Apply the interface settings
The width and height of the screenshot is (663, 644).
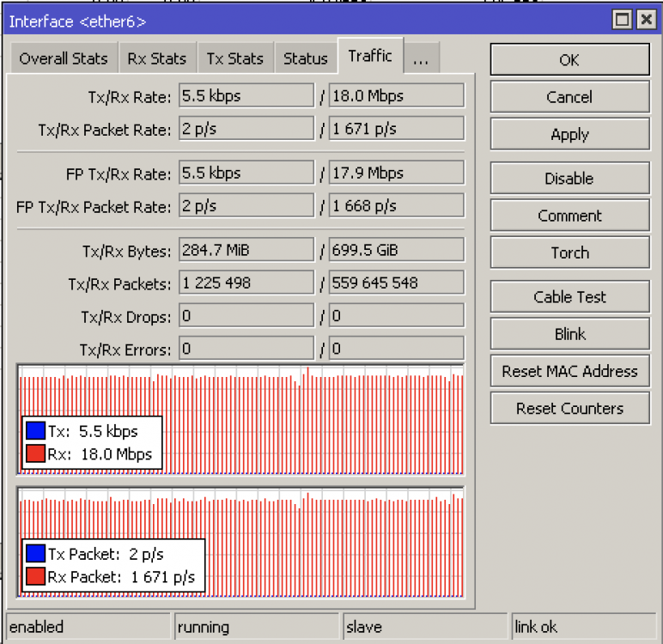(569, 135)
